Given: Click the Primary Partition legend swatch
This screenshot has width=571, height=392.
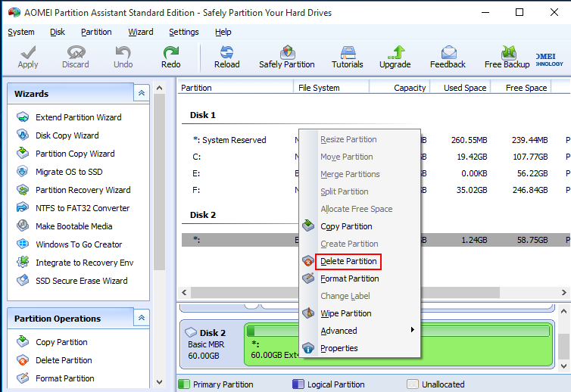Looking at the screenshot, I should [x=184, y=384].
